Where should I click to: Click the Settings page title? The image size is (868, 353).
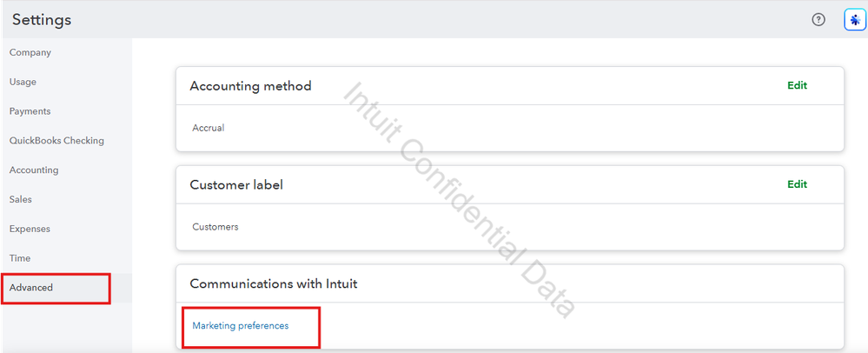tap(42, 19)
